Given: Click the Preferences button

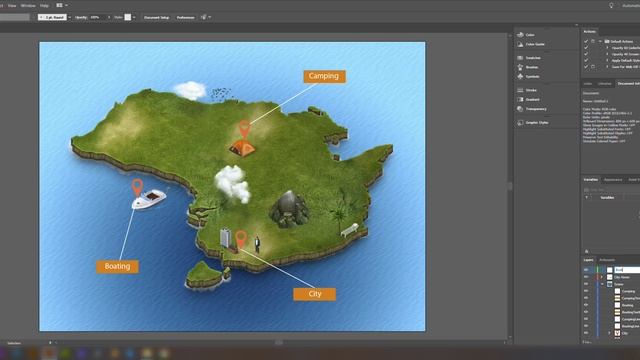Looking at the screenshot, I should (185, 17).
